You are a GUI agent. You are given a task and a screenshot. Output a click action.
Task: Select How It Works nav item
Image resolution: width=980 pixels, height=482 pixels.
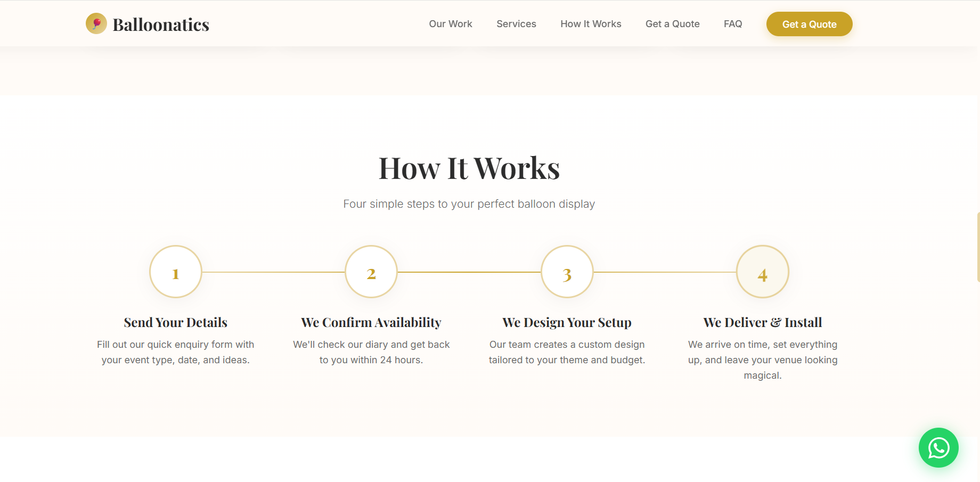591,24
